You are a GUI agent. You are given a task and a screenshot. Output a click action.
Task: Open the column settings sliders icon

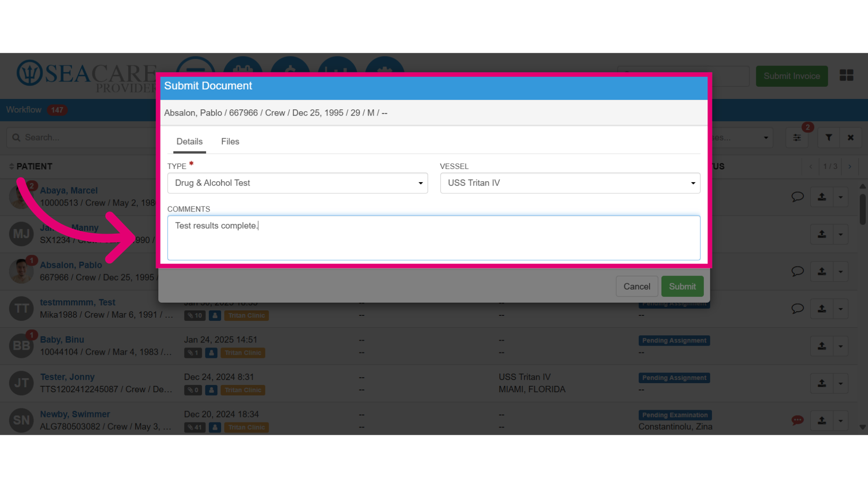[797, 138]
